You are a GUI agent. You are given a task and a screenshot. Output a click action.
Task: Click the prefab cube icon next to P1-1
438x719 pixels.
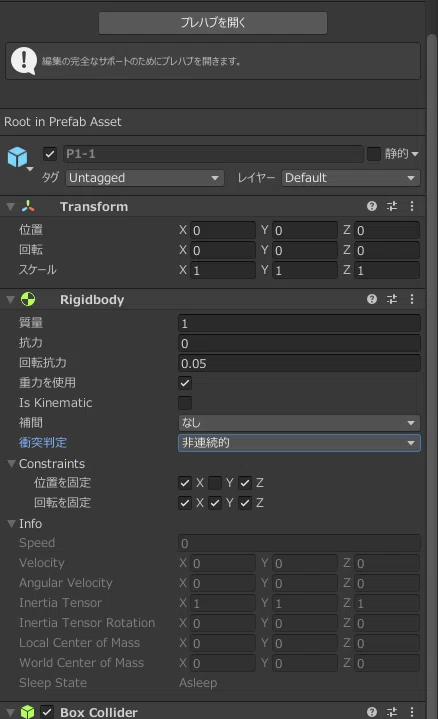[17, 157]
